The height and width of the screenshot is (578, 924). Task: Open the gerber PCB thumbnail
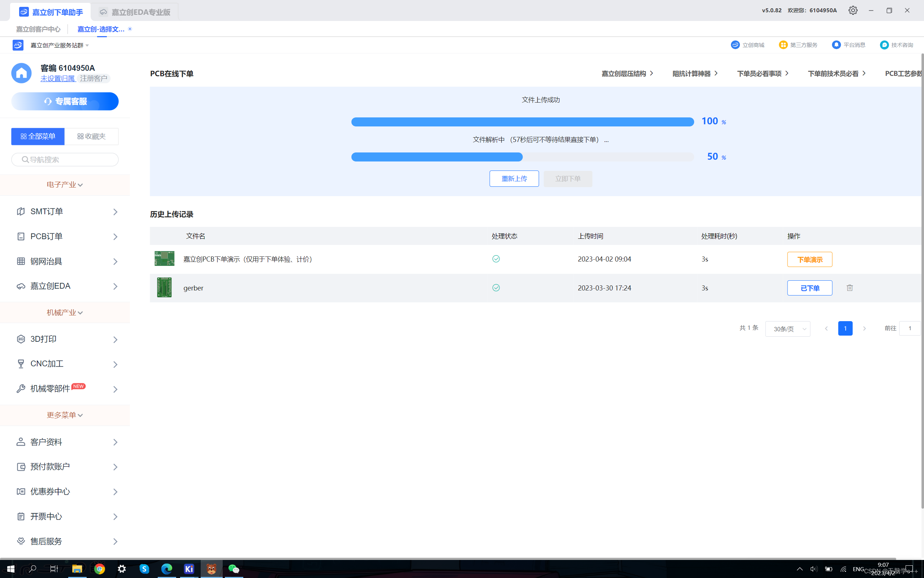coord(164,288)
